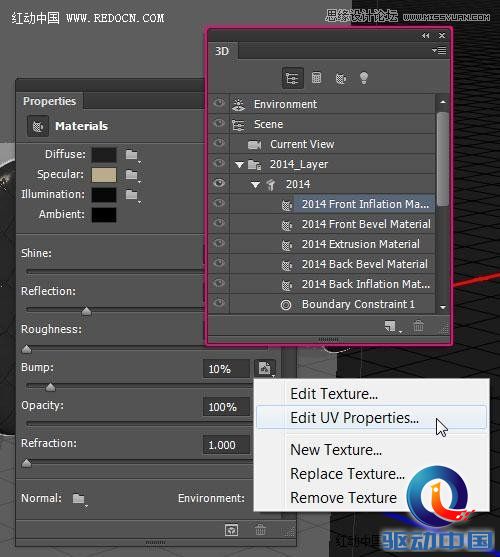Screen dimensions: 500x557
Task: Switch to the 3D tab
Action: (x=222, y=51)
